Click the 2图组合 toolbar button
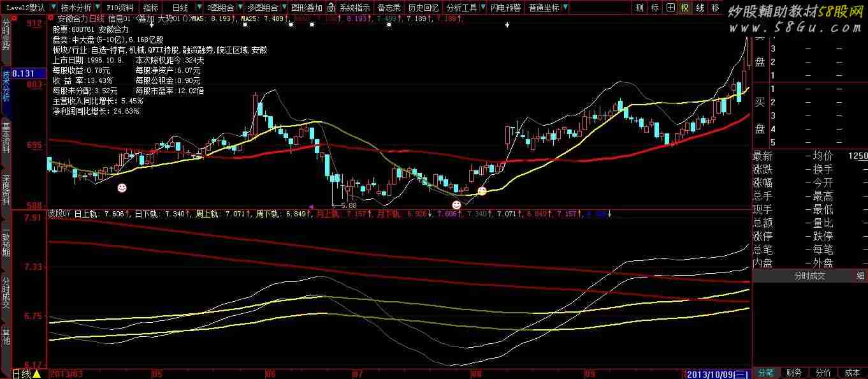The height and width of the screenshot is (379, 868). pos(221,8)
